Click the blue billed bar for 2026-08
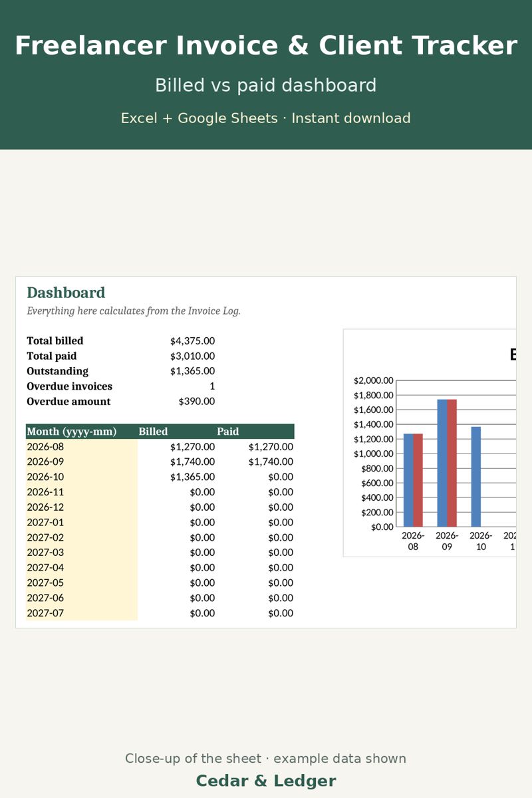The image size is (532, 798). (408, 480)
